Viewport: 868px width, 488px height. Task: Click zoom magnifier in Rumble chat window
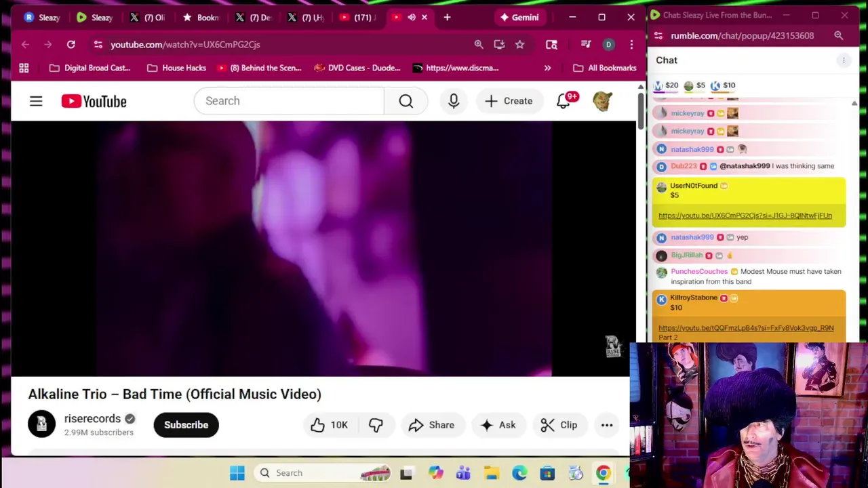click(x=839, y=35)
